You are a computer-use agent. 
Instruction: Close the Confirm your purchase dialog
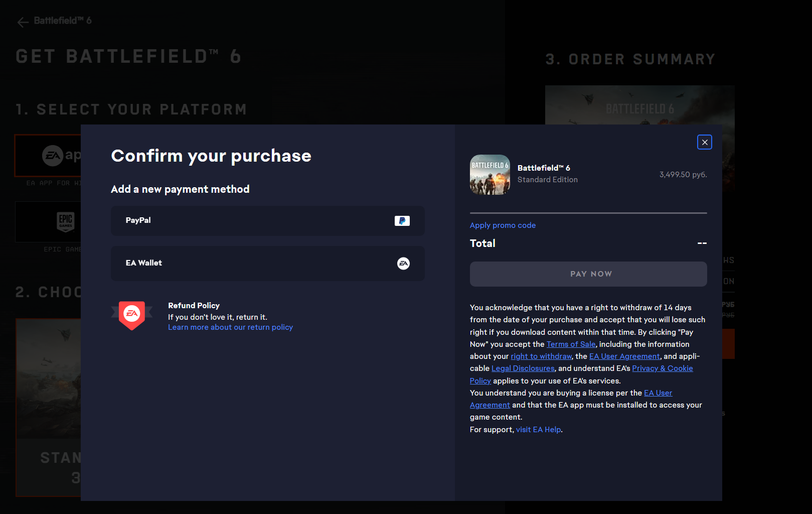point(705,142)
